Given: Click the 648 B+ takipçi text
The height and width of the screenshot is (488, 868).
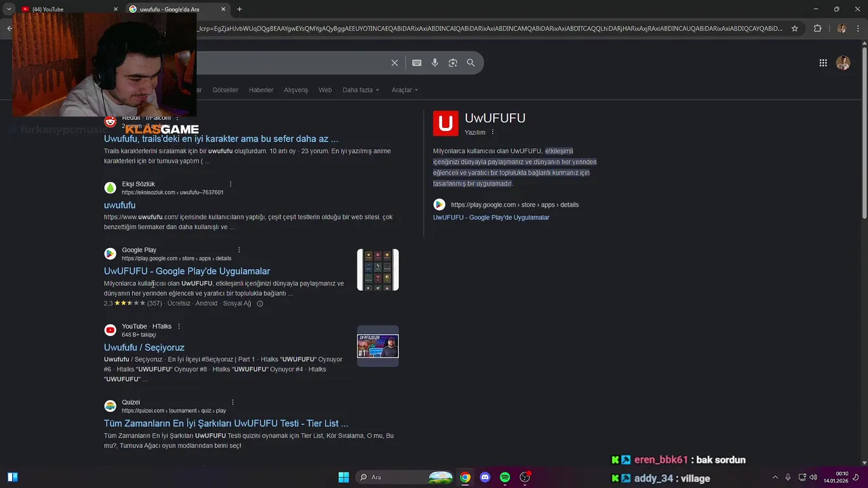Looking at the screenshot, I should pos(139,335).
